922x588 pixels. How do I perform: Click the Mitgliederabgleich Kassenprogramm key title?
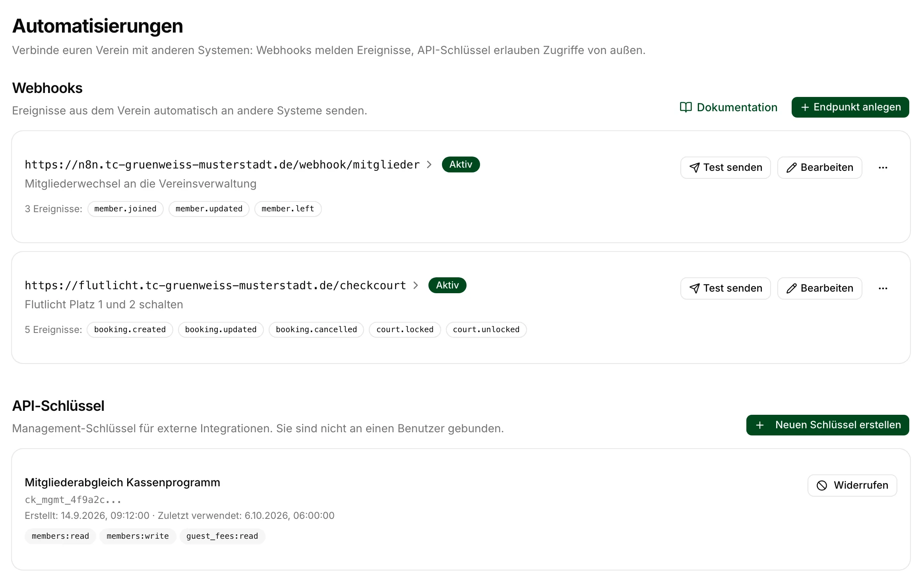point(122,482)
